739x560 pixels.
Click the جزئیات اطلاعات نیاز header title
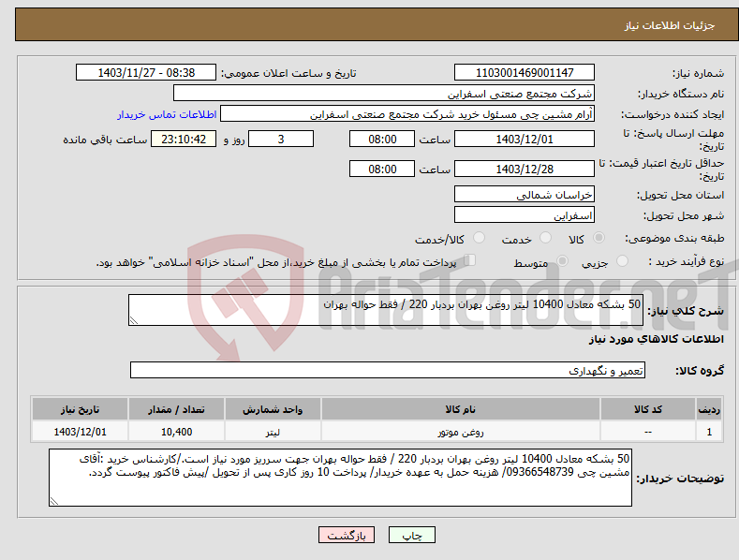(x=670, y=25)
